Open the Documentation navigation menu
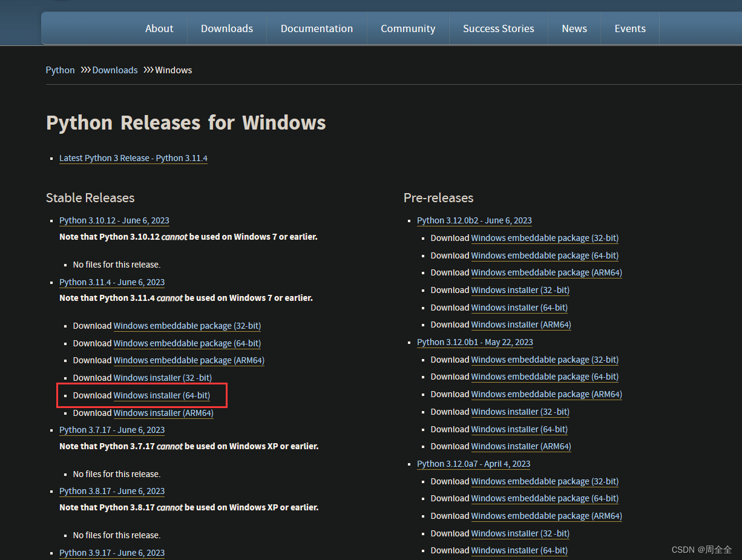 317,28
